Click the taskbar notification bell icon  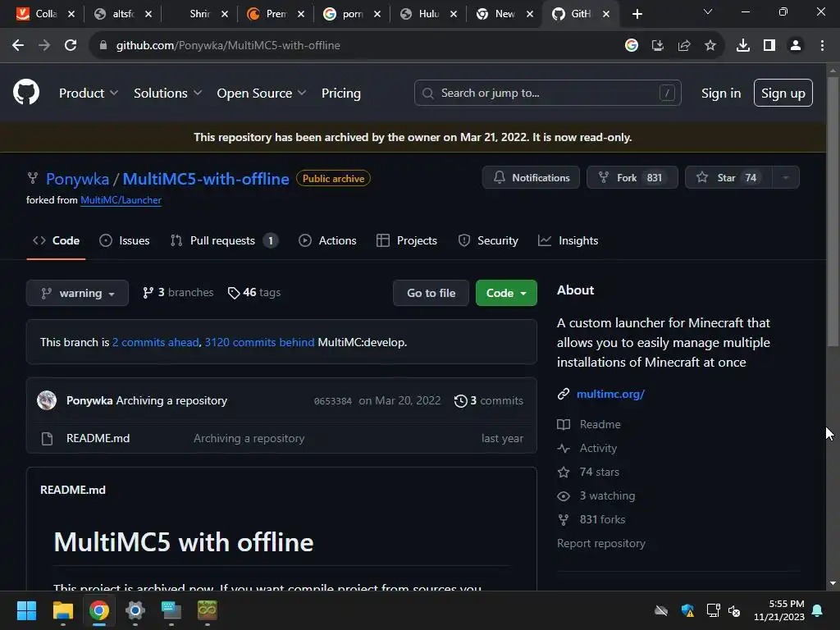(x=818, y=610)
